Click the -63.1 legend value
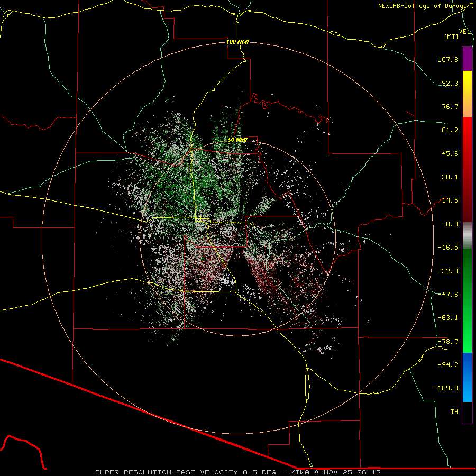476x476 pixels. [x=448, y=318]
